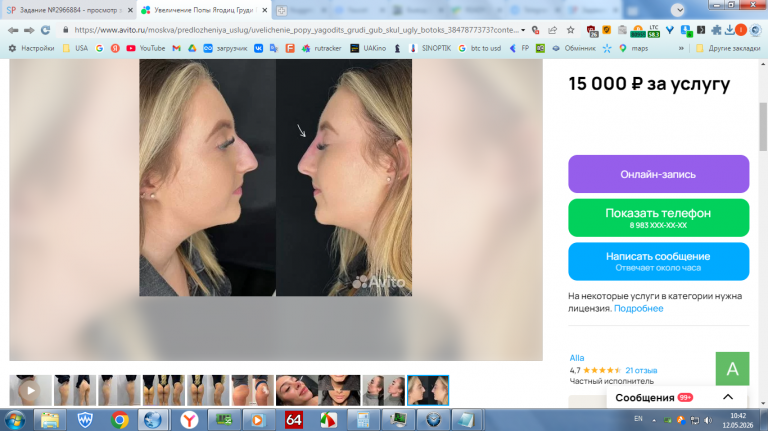This screenshot has height=431, width=768.
Task: Click the volume speaker tray icon
Action: click(x=708, y=420)
